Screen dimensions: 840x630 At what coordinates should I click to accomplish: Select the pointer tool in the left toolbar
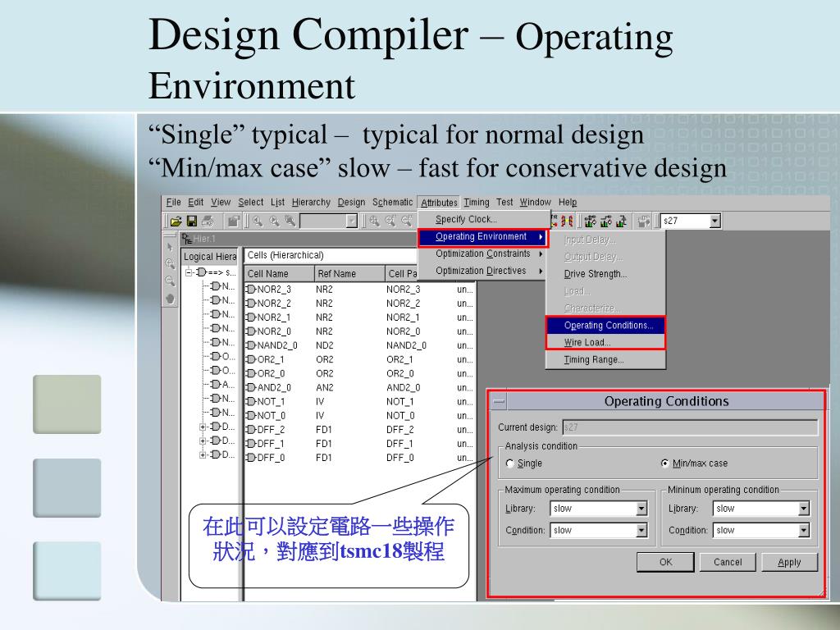(x=170, y=247)
